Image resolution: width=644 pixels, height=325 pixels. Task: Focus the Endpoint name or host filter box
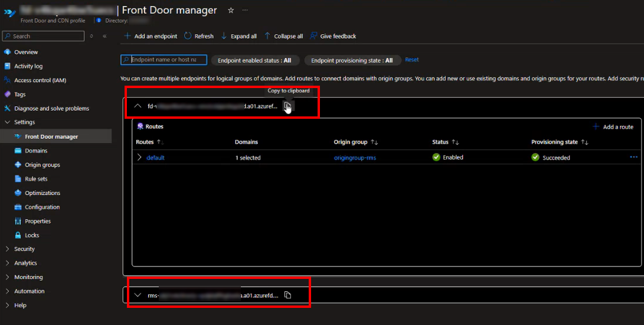point(164,60)
